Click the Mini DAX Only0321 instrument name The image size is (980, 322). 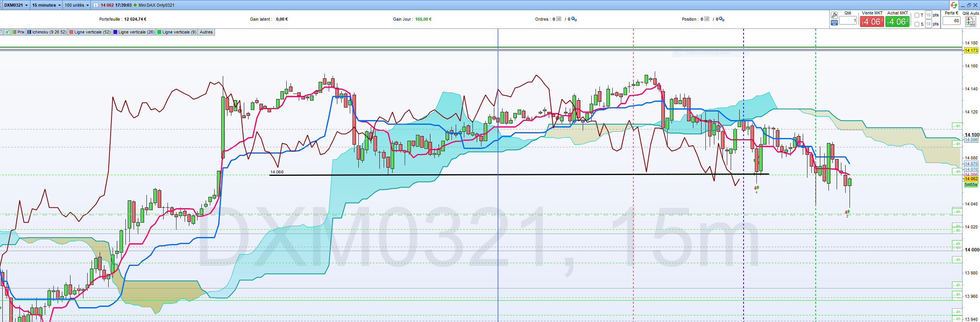coord(157,5)
